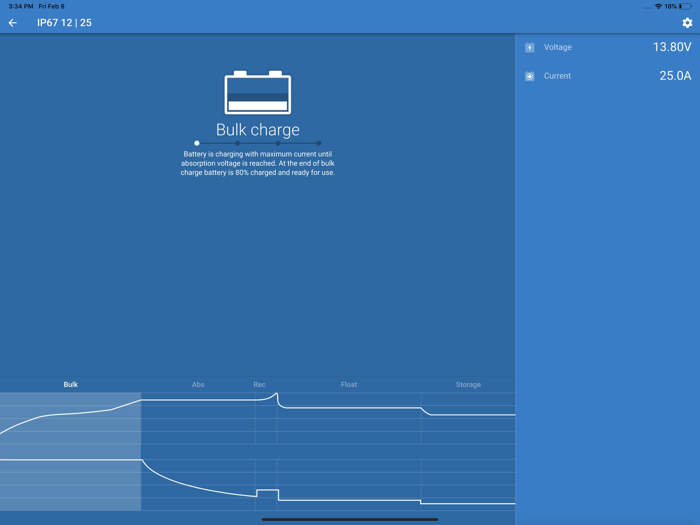Tap the Current label
This screenshot has height=525, width=700.
pos(557,76)
